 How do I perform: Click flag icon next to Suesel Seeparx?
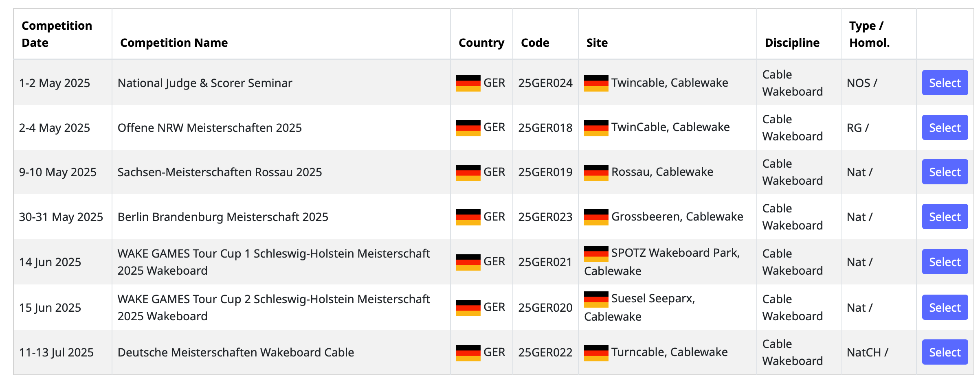point(596,299)
